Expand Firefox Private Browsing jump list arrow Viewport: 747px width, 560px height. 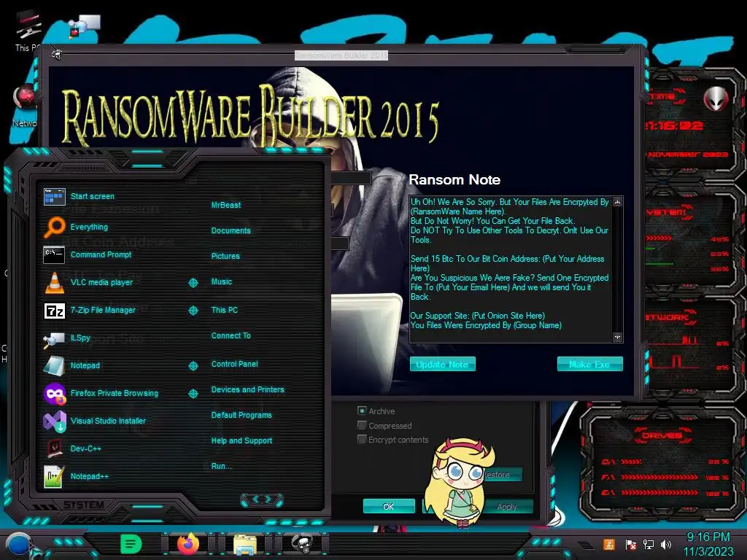(193, 393)
